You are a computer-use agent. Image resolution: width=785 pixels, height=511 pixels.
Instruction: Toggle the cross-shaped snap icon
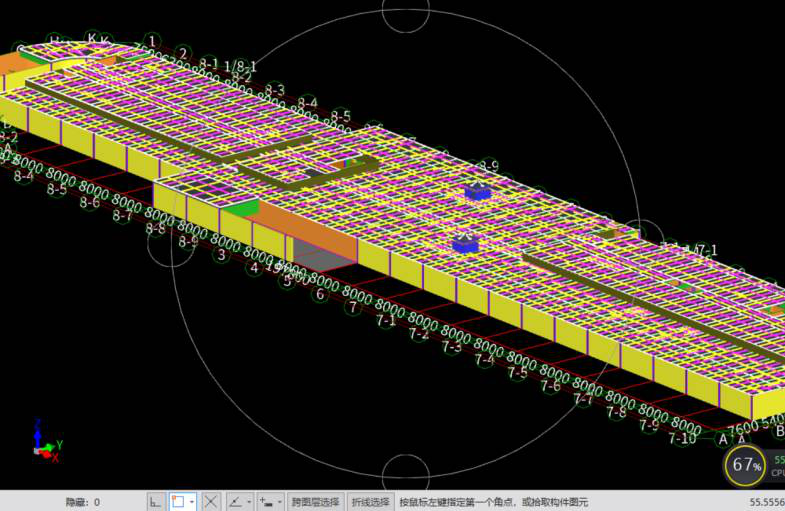coord(211,501)
